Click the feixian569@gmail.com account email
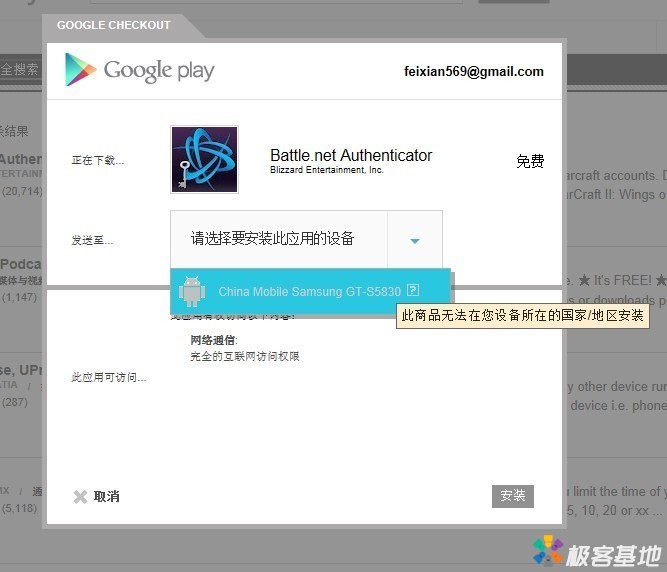The width and height of the screenshot is (667, 572). 473,72
